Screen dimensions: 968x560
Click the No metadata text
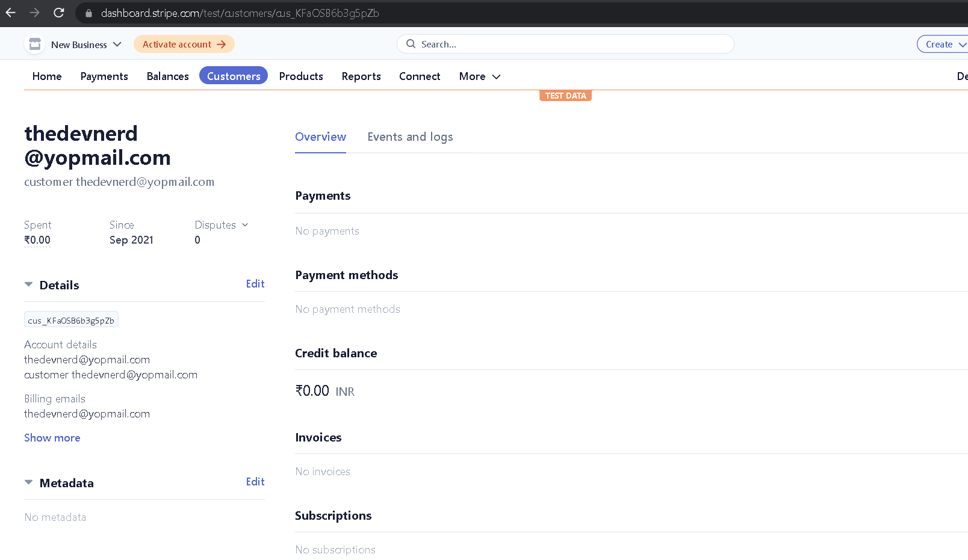[x=55, y=517]
